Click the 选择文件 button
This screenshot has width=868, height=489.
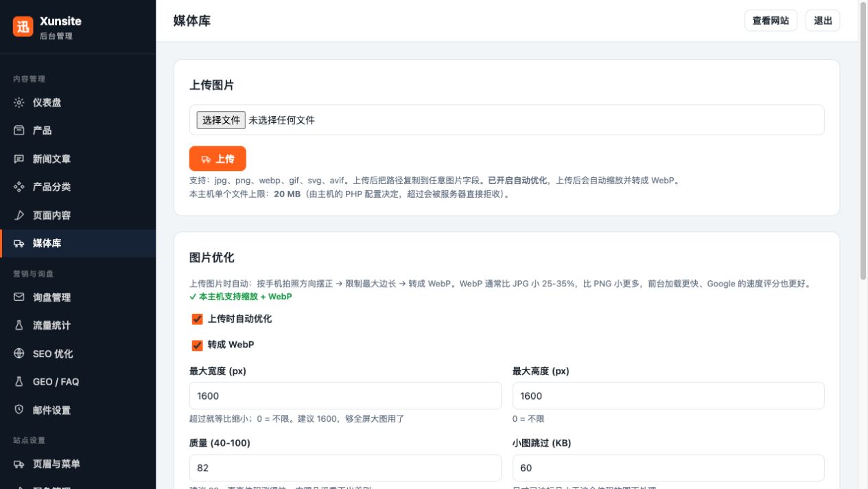[221, 120]
